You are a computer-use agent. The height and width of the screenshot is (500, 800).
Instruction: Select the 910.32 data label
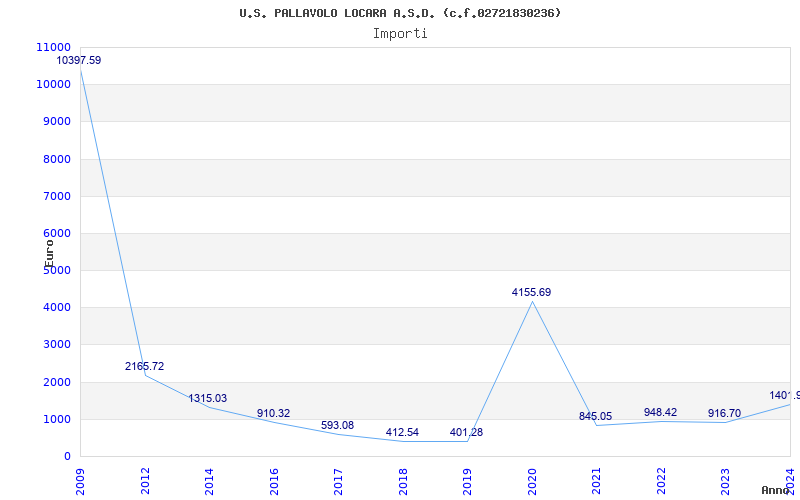click(x=273, y=413)
